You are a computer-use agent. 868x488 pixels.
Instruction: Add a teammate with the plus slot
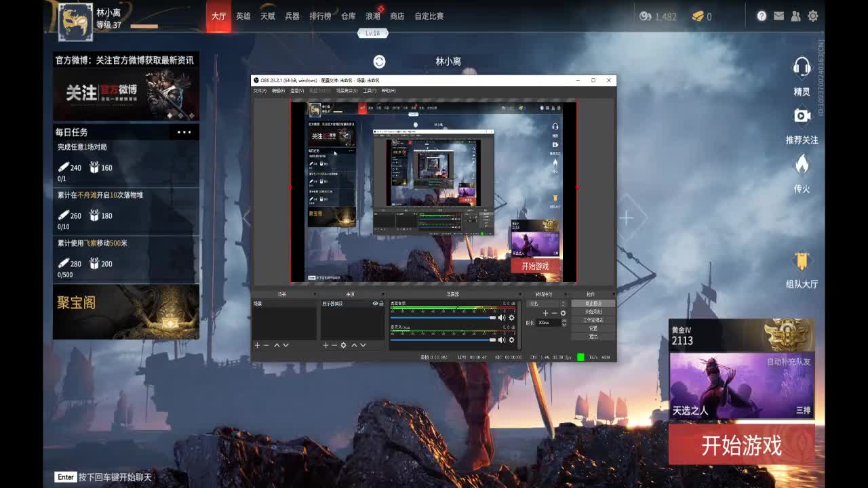(x=626, y=218)
